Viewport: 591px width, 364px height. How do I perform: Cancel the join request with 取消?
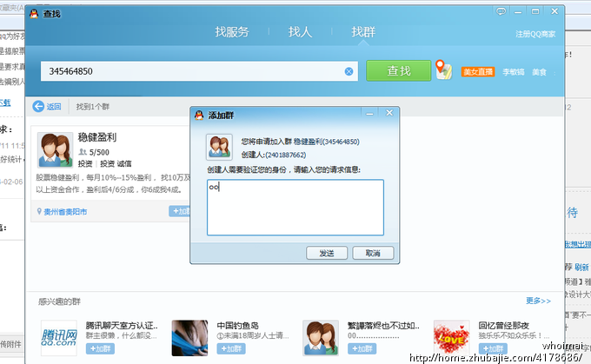[x=373, y=253]
